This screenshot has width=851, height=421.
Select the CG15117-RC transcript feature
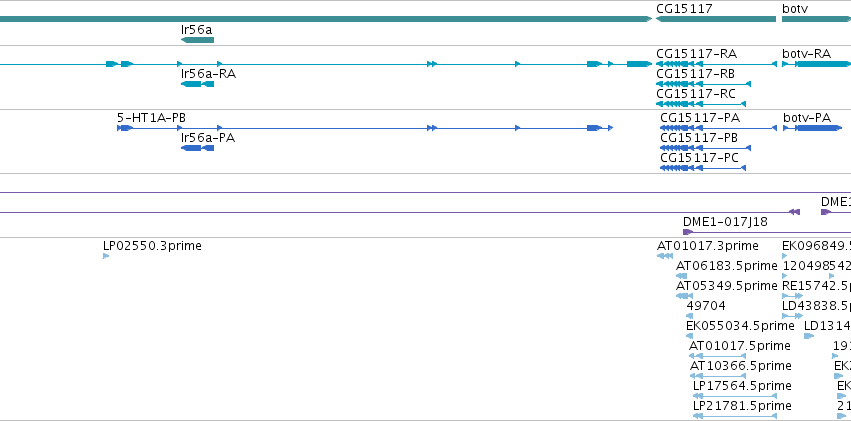tap(701, 104)
